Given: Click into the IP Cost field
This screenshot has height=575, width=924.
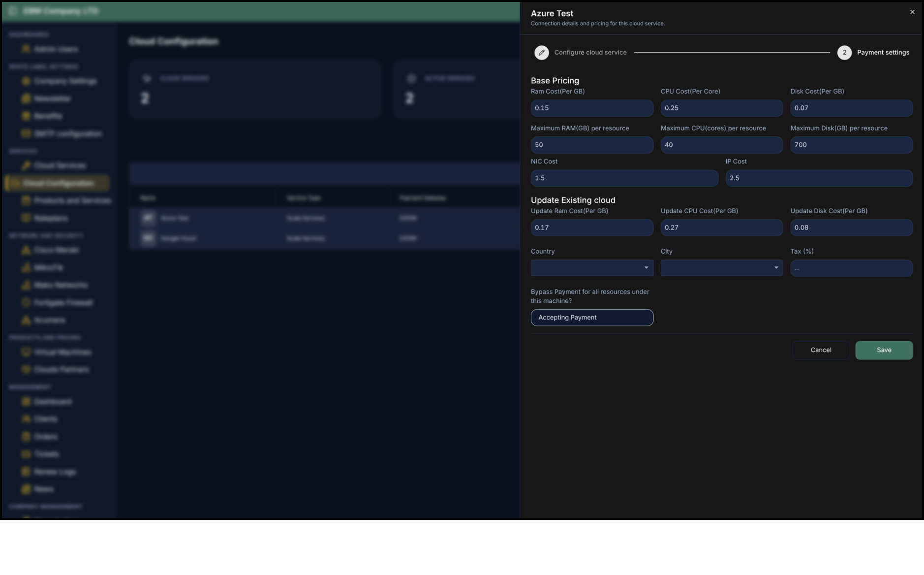Looking at the screenshot, I should pyautogui.click(x=819, y=178).
